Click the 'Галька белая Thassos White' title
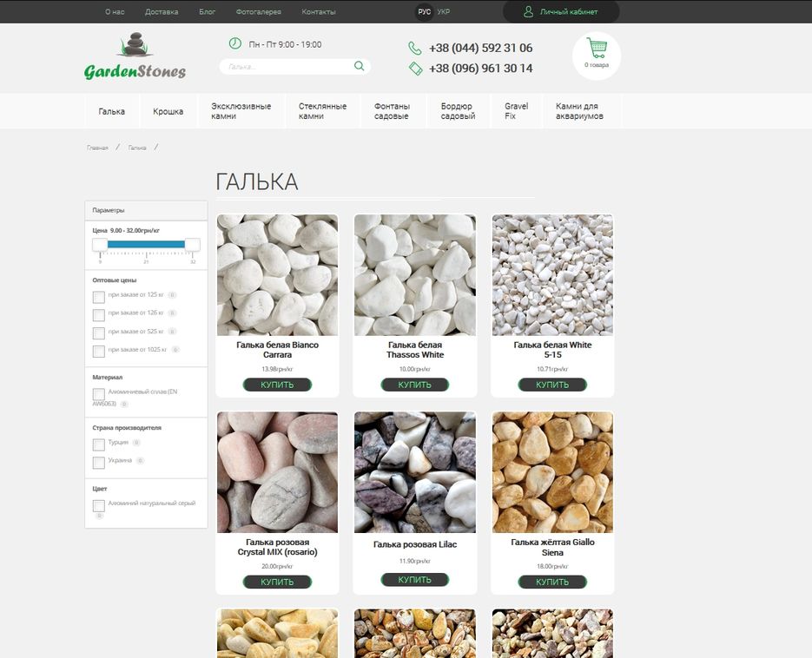 (x=415, y=350)
